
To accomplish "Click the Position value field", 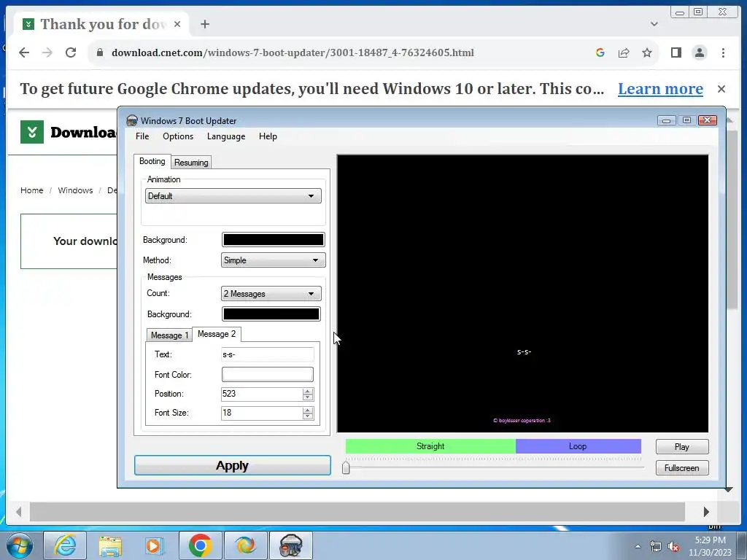I will [x=262, y=394].
